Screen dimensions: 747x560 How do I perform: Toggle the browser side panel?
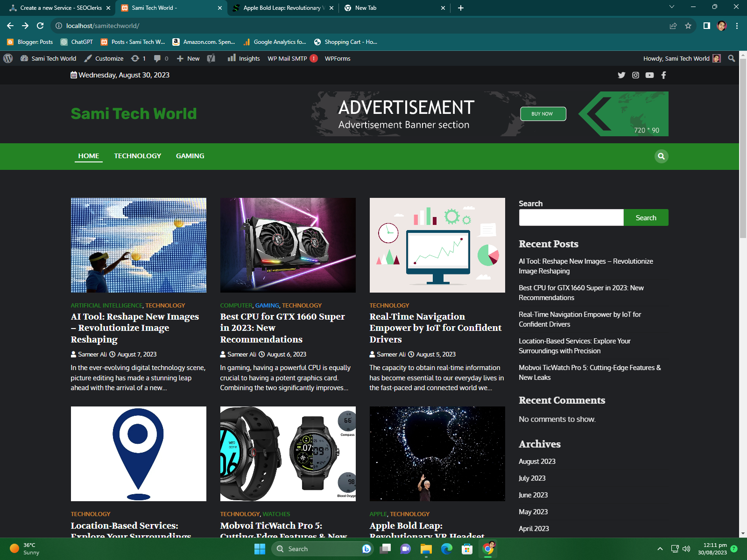[706, 26]
